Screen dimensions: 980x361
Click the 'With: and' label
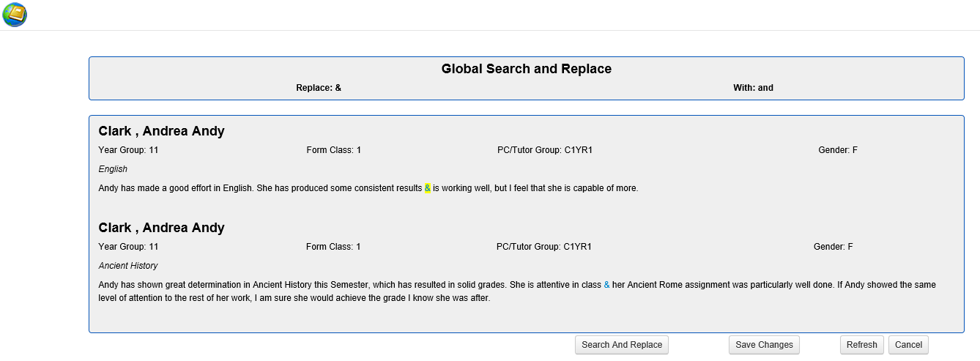click(753, 88)
